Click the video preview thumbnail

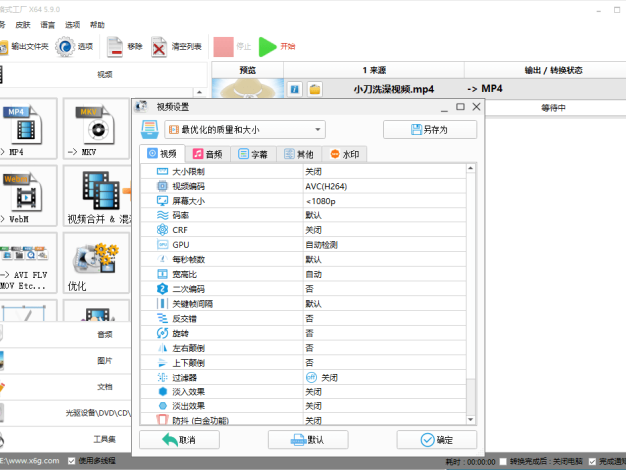click(248, 88)
